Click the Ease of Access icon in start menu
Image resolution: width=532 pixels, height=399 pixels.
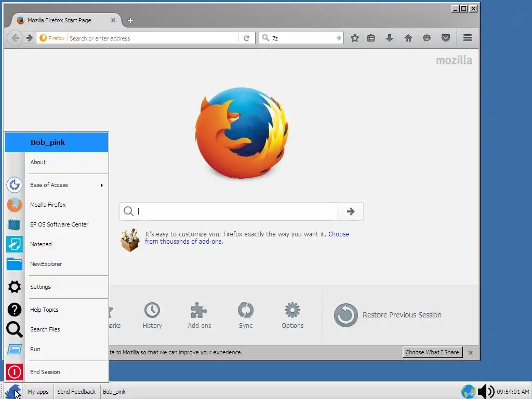[14, 185]
